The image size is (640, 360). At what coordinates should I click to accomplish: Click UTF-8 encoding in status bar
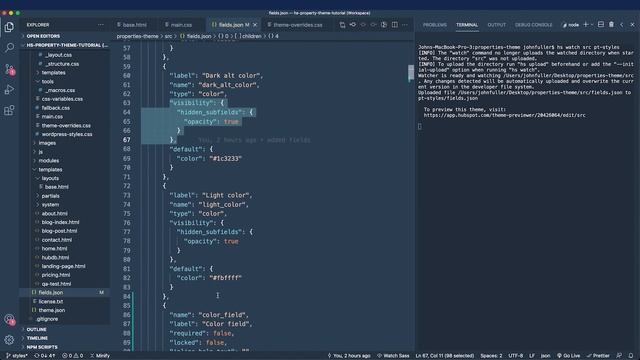click(516, 356)
